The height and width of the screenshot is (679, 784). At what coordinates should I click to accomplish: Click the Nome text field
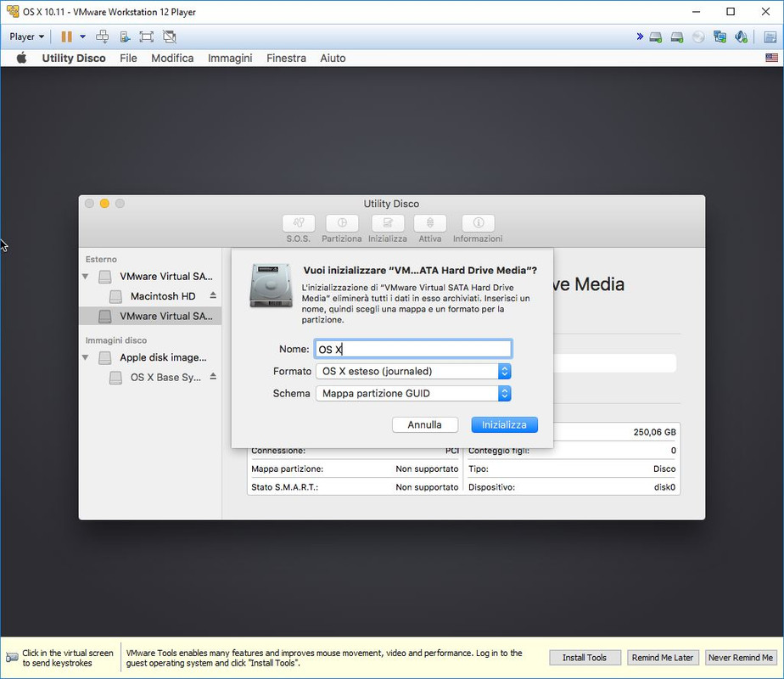click(x=413, y=349)
